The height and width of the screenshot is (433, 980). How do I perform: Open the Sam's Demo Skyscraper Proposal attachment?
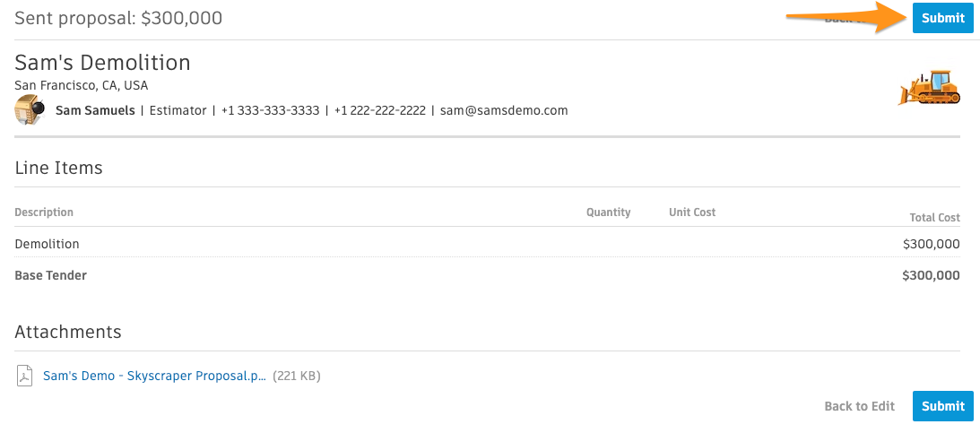[x=154, y=377]
